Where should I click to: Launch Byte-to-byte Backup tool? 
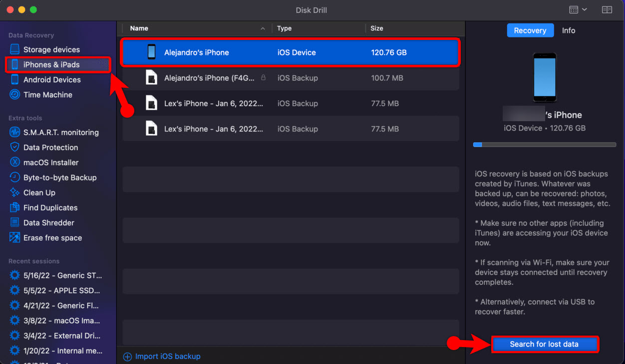pos(59,178)
